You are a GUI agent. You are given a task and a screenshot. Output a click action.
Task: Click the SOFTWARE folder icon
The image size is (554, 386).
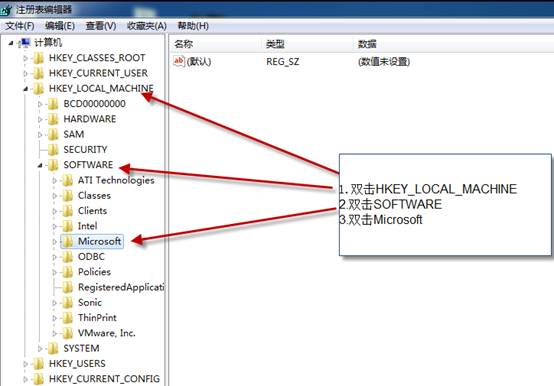pos(53,165)
